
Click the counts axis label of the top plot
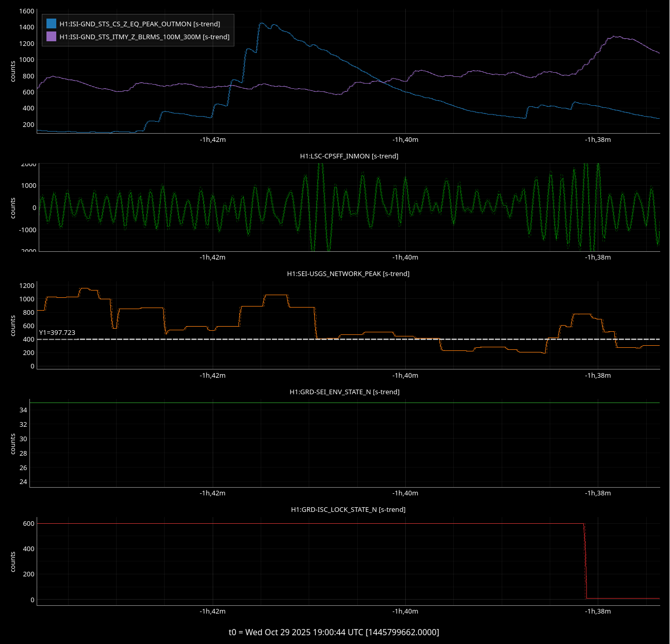tap(13, 71)
